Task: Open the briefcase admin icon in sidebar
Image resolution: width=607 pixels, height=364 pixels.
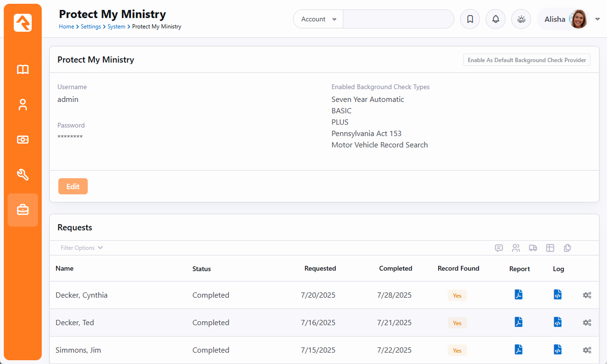Action: coord(23,210)
